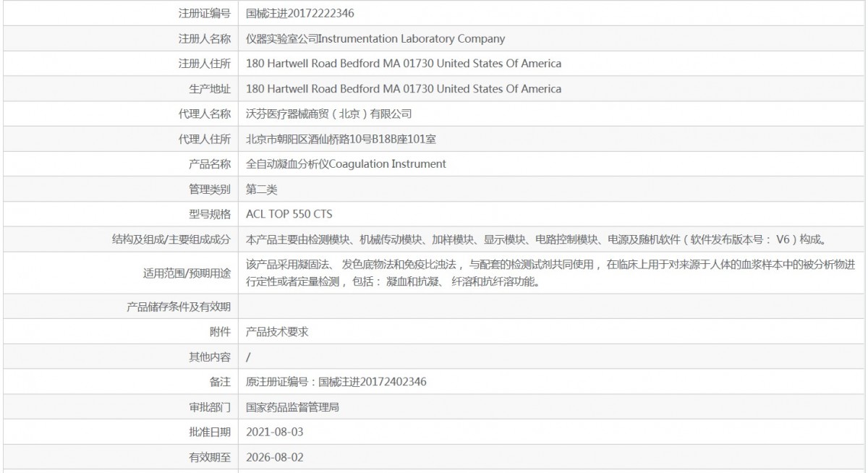This screenshot has height=473, width=868.
Task: Click the 结构及组成/主要组成成分 label
Action: click(172, 239)
